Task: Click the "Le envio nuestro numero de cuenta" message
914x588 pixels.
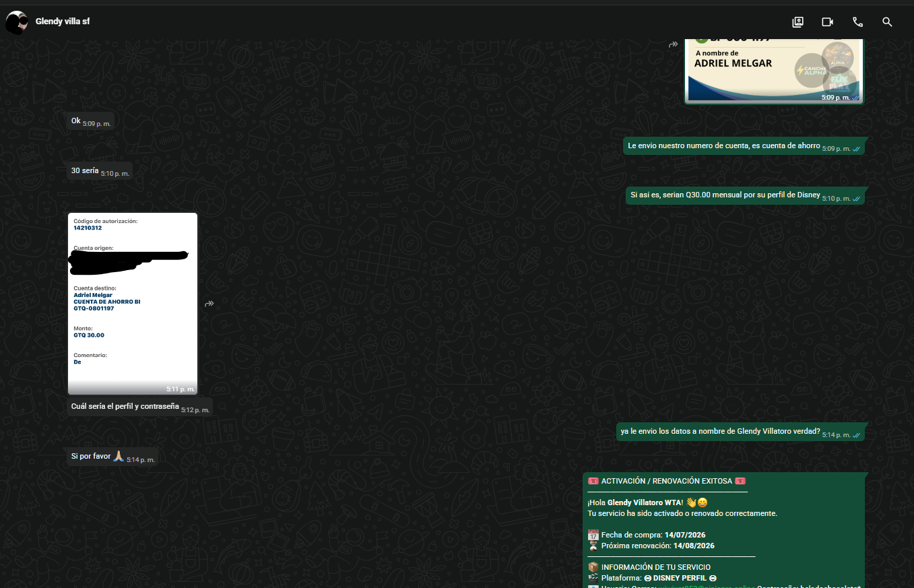Action: pyautogui.click(x=744, y=146)
